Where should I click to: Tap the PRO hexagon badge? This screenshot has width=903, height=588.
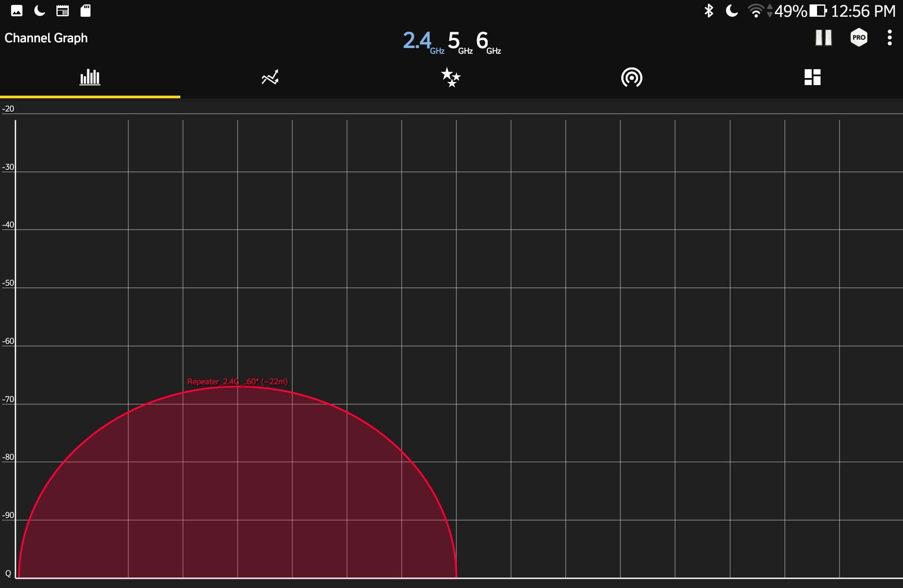pyautogui.click(x=858, y=38)
